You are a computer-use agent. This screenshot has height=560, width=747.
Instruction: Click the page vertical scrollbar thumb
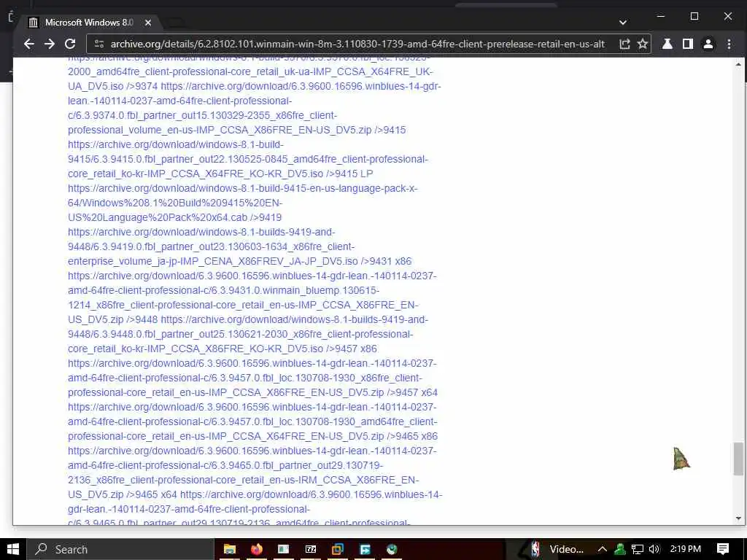pyautogui.click(x=738, y=459)
